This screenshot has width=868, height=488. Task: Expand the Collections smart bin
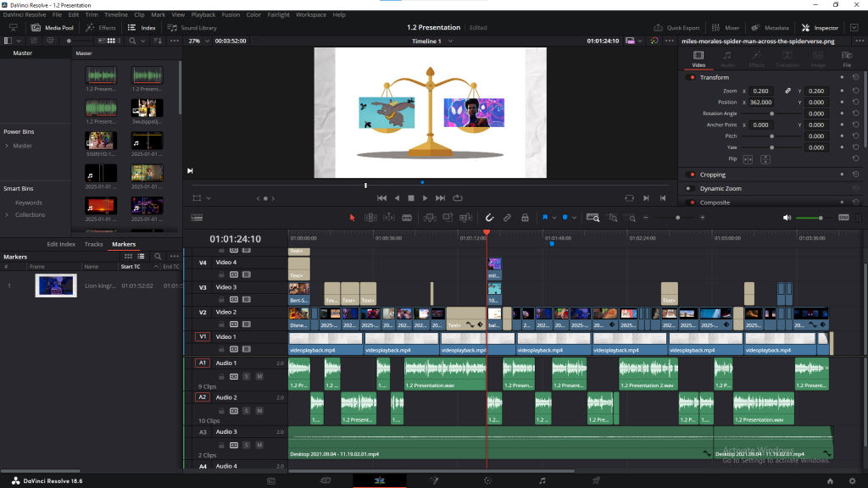click(x=7, y=214)
